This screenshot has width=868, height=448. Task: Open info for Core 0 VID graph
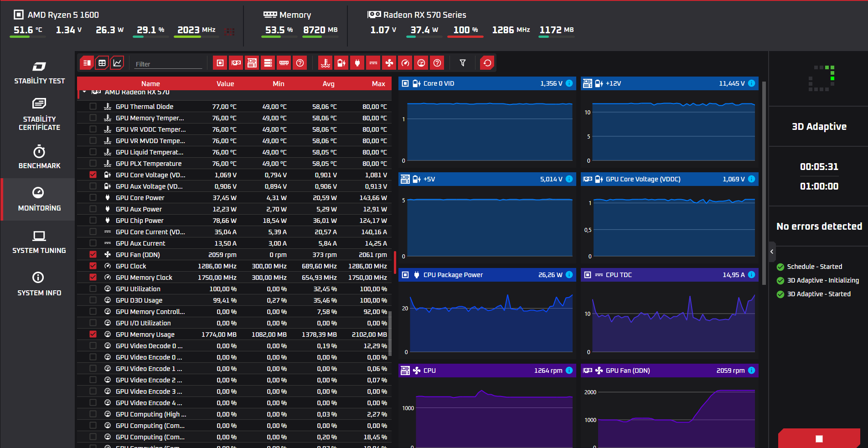[x=569, y=83]
